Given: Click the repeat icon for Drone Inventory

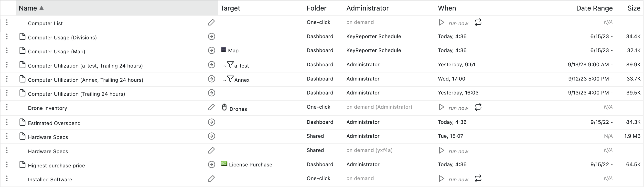Looking at the screenshot, I should coord(478,107).
